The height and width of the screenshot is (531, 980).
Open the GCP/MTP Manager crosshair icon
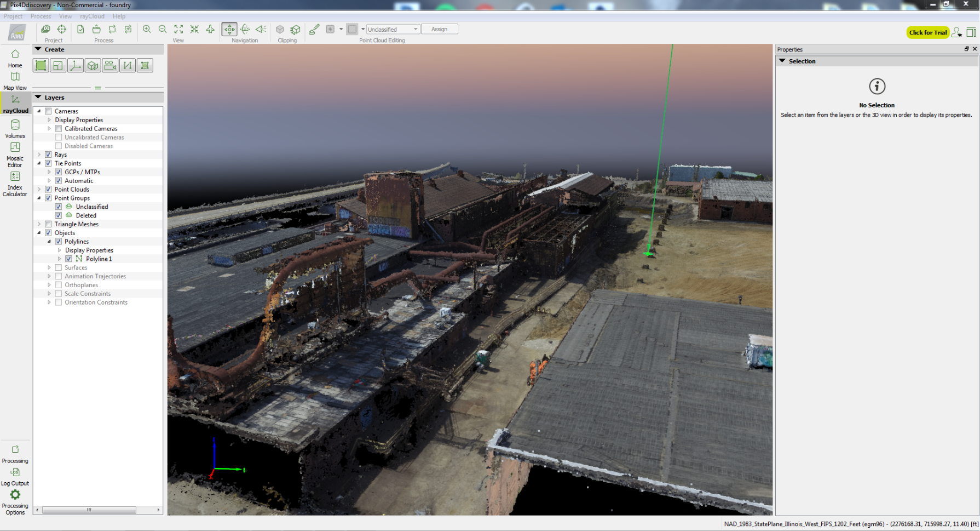coord(62,29)
